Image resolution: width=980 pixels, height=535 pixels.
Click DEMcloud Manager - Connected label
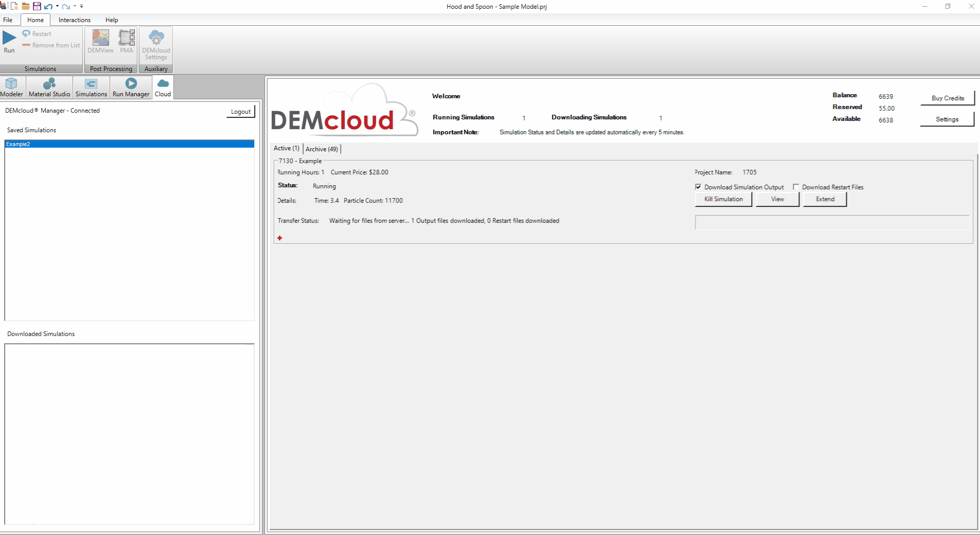click(52, 111)
